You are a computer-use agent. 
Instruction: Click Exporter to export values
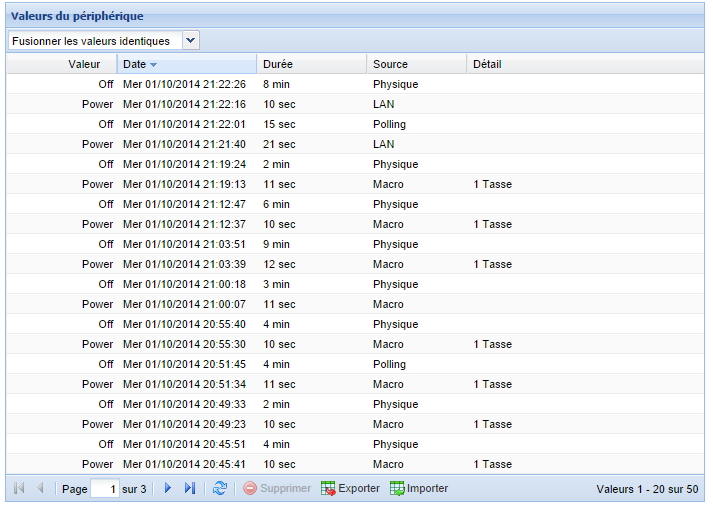pyautogui.click(x=350, y=488)
